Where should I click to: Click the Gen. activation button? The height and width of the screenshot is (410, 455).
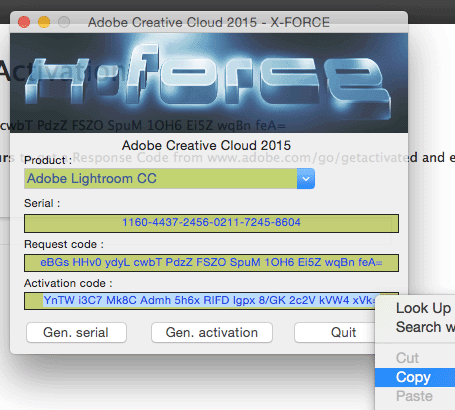coord(212,332)
